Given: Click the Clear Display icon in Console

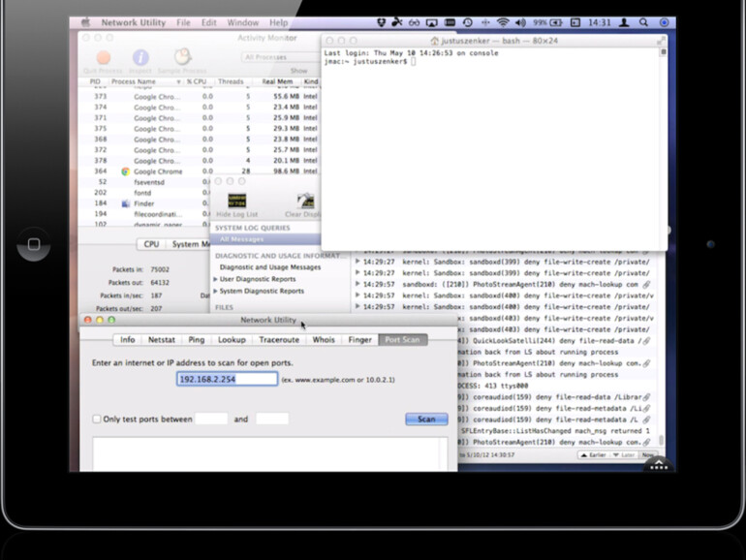Looking at the screenshot, I should [303, 202].
